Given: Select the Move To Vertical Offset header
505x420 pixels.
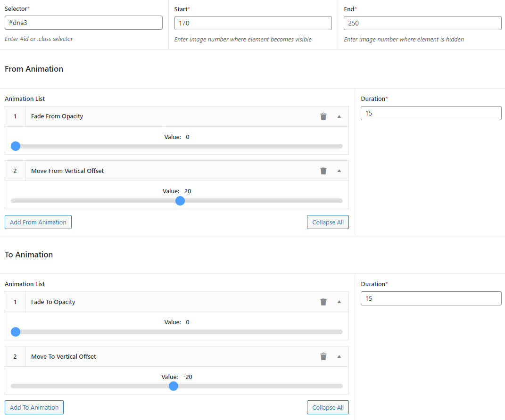Looking at the screenshot, I should 177,356.
